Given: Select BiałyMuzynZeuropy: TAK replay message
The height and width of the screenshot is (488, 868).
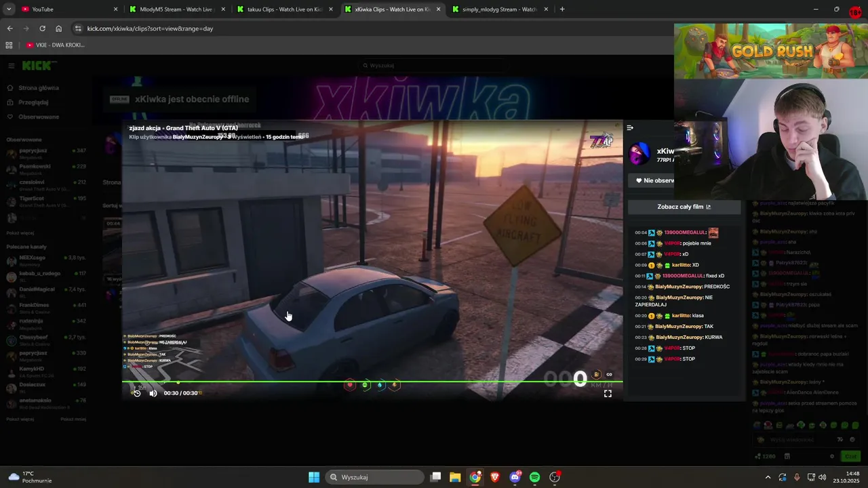Looking at the screenshot, I should click(x=674, y=327).
